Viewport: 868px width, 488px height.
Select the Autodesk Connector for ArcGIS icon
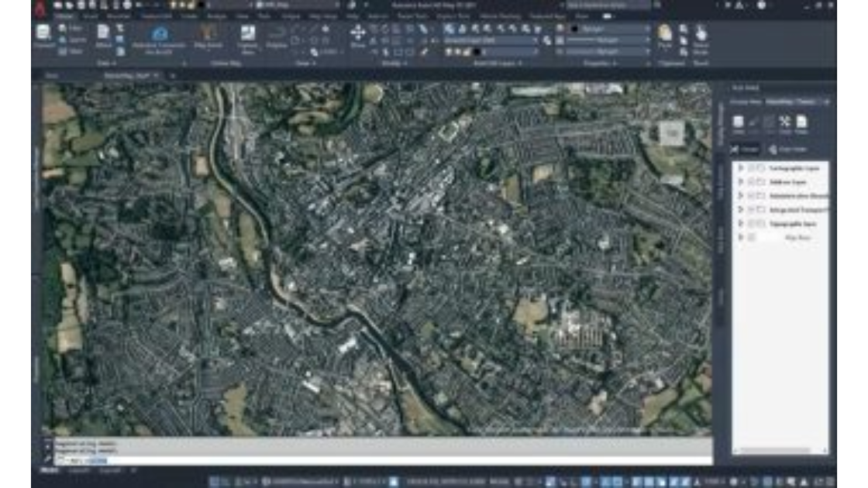(160, 33)
